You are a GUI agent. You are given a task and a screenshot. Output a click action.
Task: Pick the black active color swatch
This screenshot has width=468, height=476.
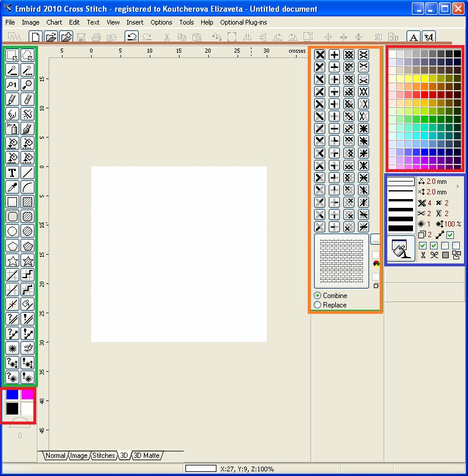[12, 409]
